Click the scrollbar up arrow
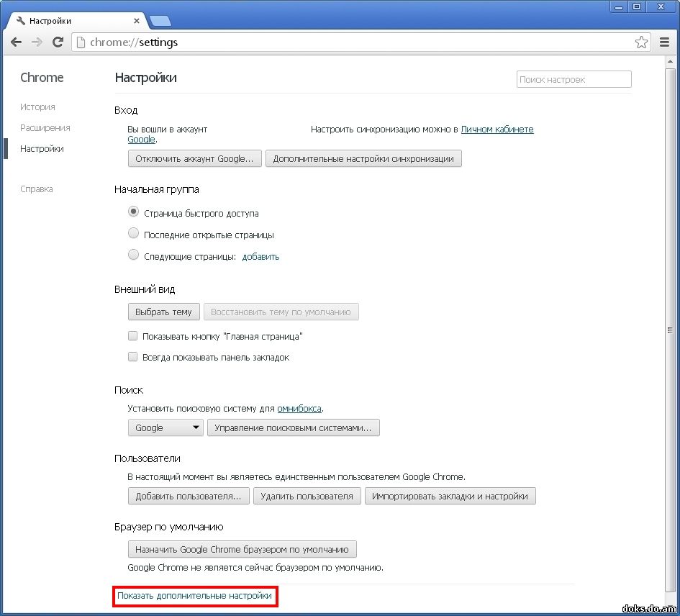Image resolution: width=680 pixels, height=616 pixels. pos(670,62)
